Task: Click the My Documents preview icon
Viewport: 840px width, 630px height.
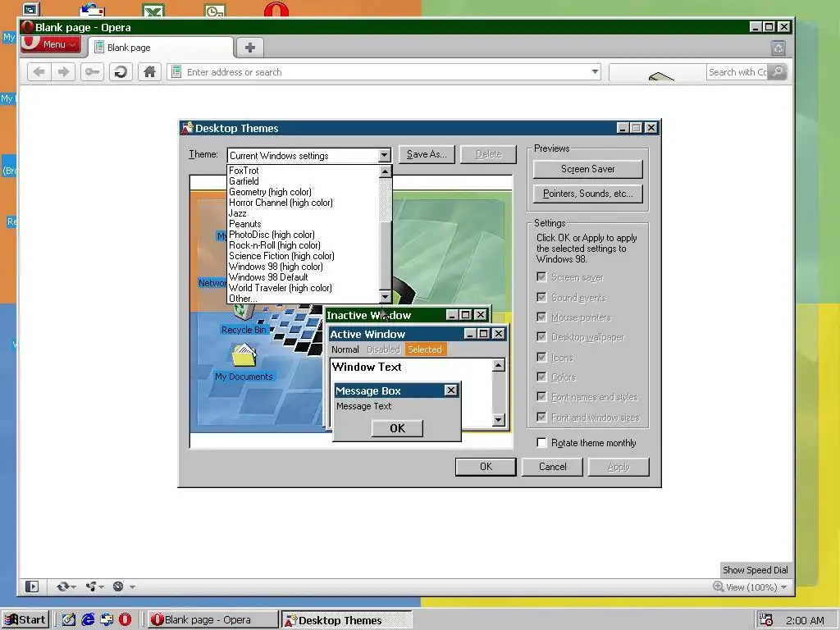Action: click(244, 354)
